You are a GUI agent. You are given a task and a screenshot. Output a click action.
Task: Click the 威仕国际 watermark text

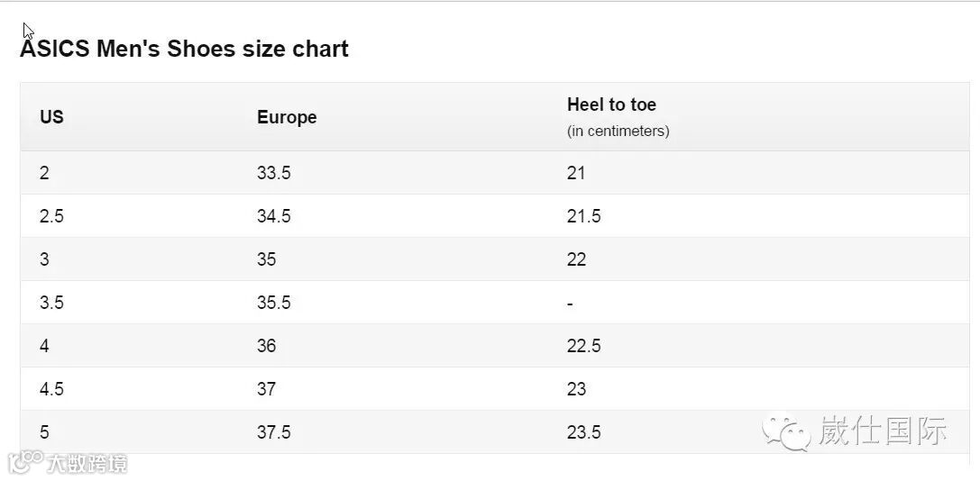pos(882,431)
